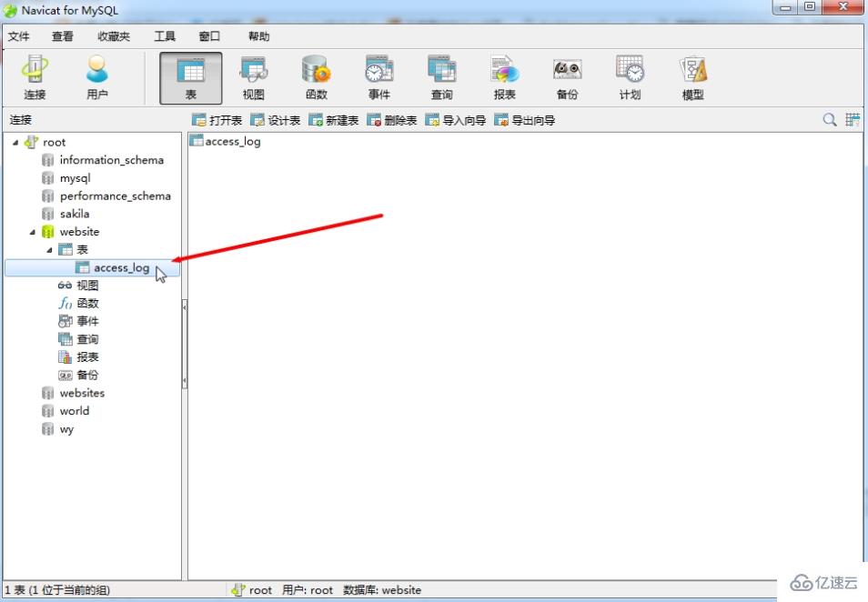This screenshot has height=602, width=868.
Task: Click the search magnifier icon
Action: tap(829, 120)
